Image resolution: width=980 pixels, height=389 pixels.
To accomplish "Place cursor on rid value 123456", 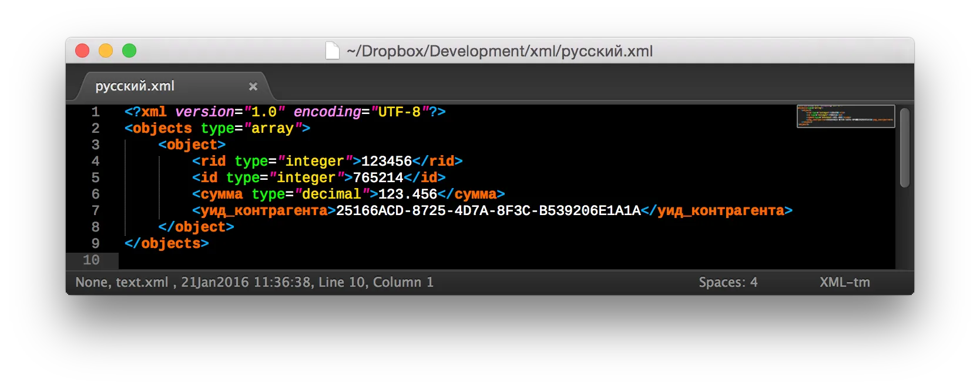I will 386,162.
